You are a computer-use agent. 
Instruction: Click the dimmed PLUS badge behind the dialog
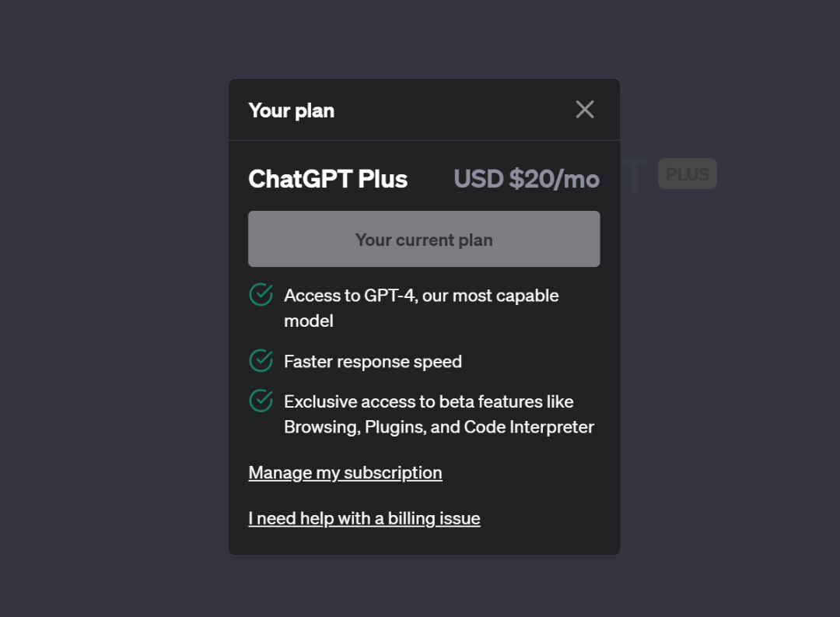(x=688, y=174)
